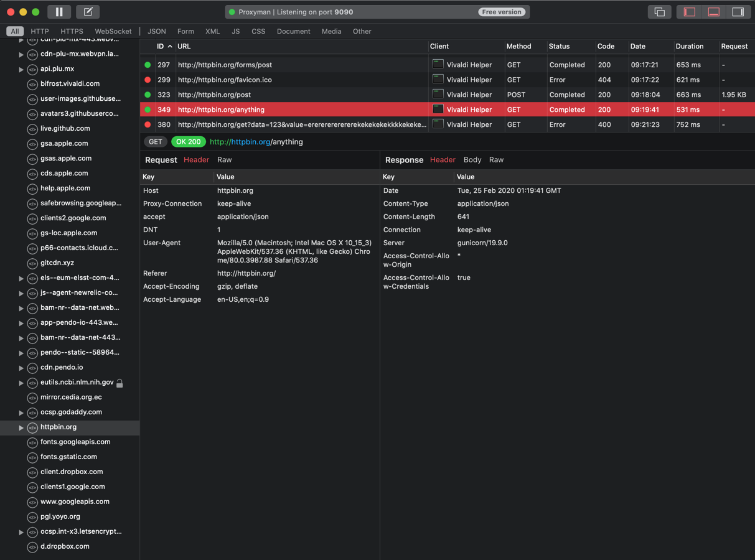Expand app-pendo-io-443 domain node
Image resolution: width=755 pixels, height=560 pixels.
click(x=21, y=323)
